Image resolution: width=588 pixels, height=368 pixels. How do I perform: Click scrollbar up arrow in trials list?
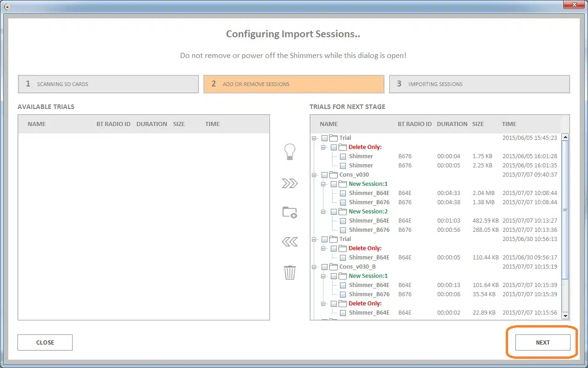tap(565, 137)
